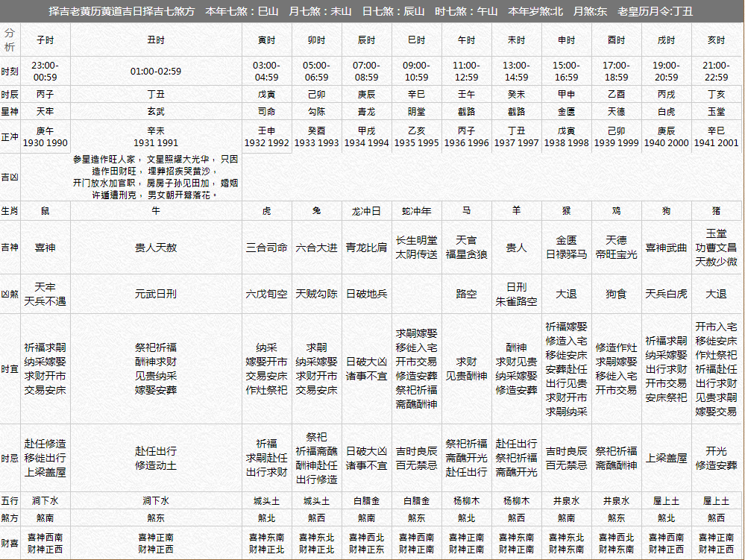
Task: Select the 丁丑 时辰 cell
Action: click(x=156, y=95)
